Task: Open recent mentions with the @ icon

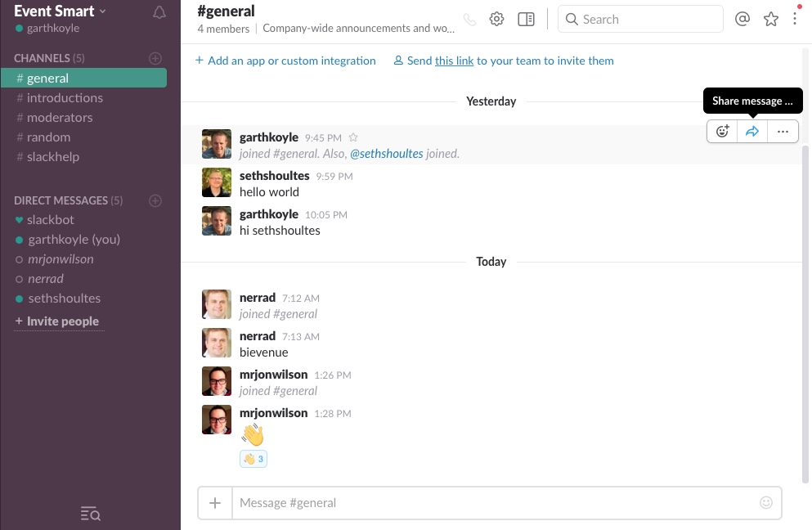Action: pos(742,19)
